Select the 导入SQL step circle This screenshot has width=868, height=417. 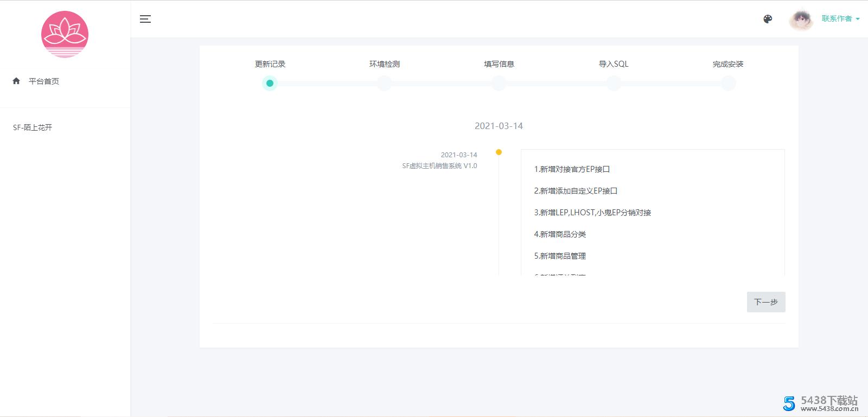tap(614, 84)
